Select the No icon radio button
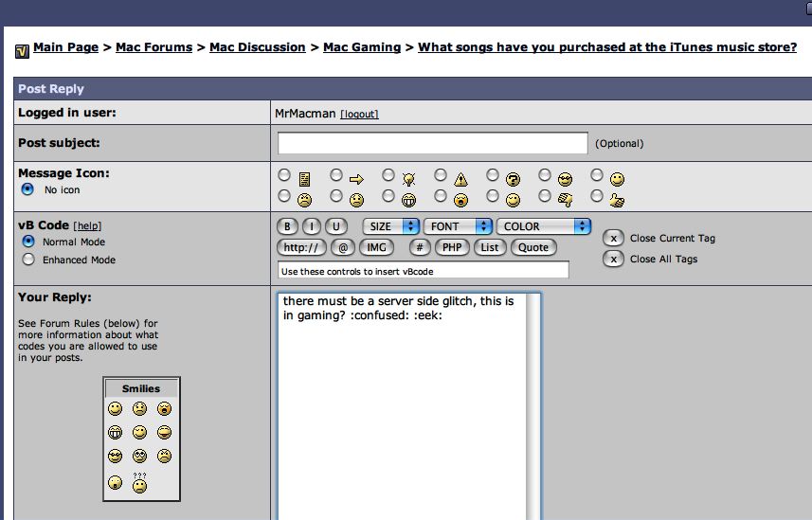812x520 pixels. [27, 189]
